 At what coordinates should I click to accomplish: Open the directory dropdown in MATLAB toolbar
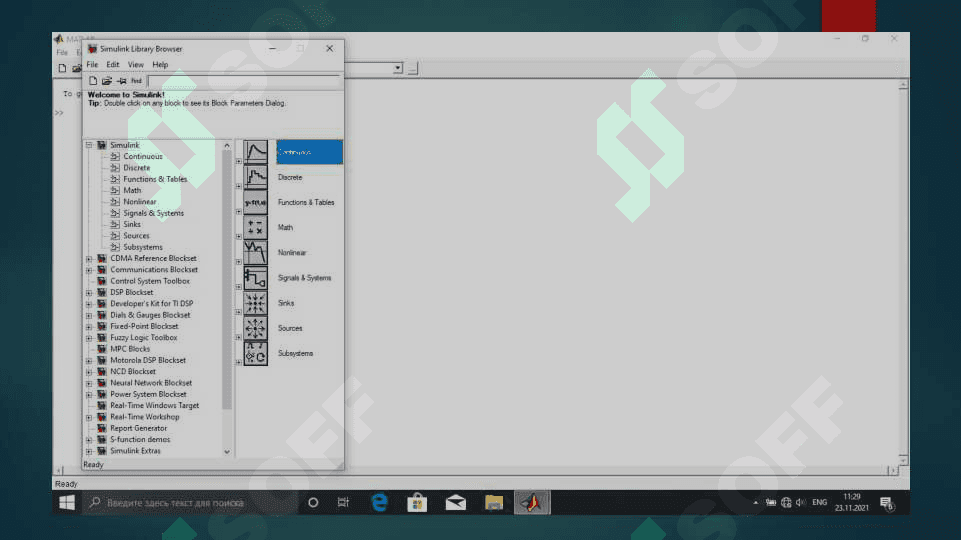point(398,68)
